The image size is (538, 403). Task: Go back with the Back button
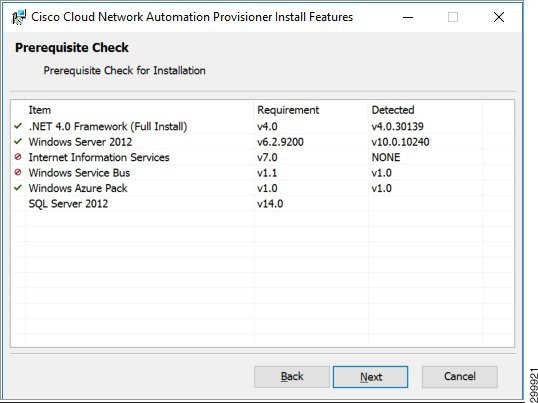292,377
